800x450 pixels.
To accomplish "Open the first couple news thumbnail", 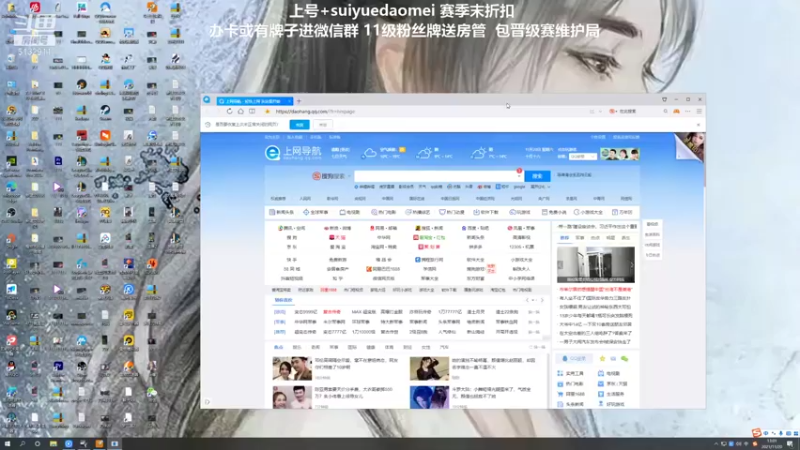I will [x=292, y=368].
